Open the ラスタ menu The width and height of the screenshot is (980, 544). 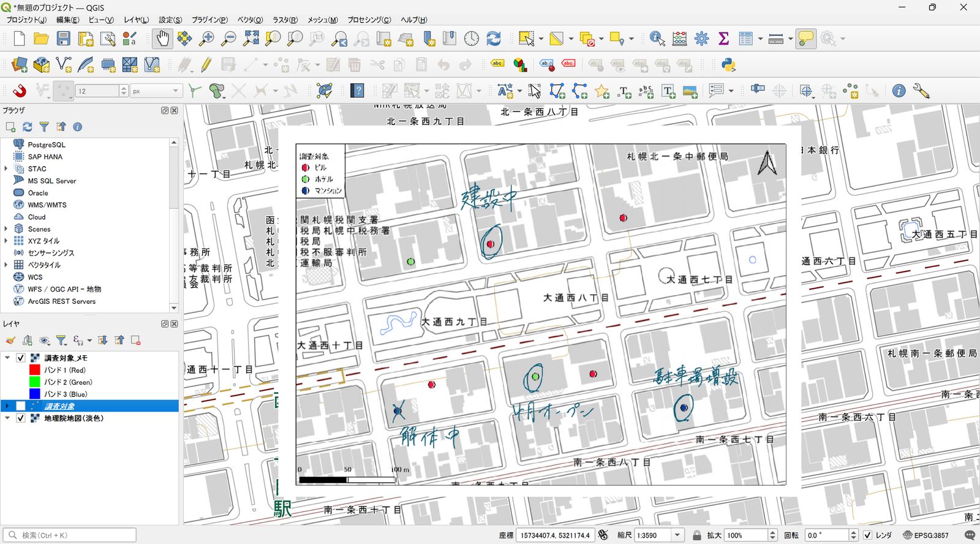(285, 20)
